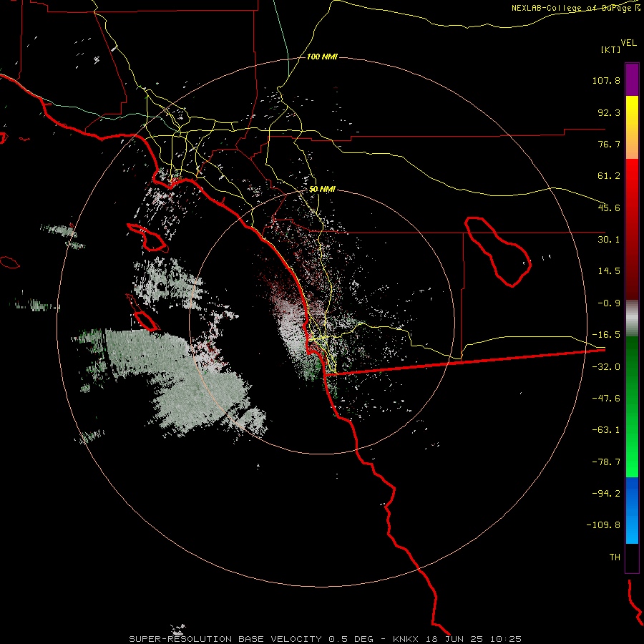
Task: Pick the purple segment of velocity scale
Action: (632, 79)
